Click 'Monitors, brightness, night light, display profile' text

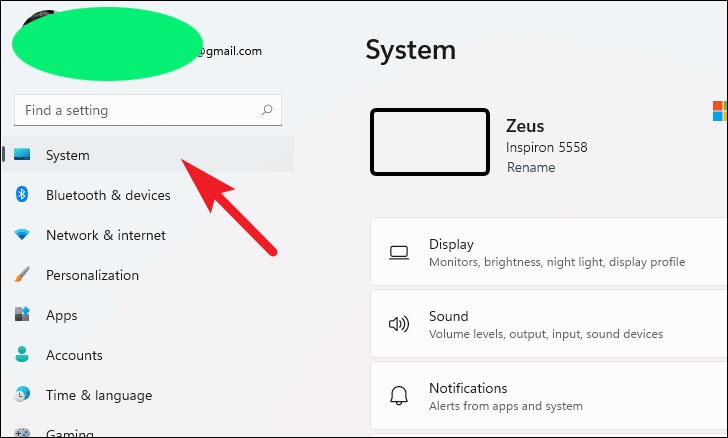(x=557, y=262)
